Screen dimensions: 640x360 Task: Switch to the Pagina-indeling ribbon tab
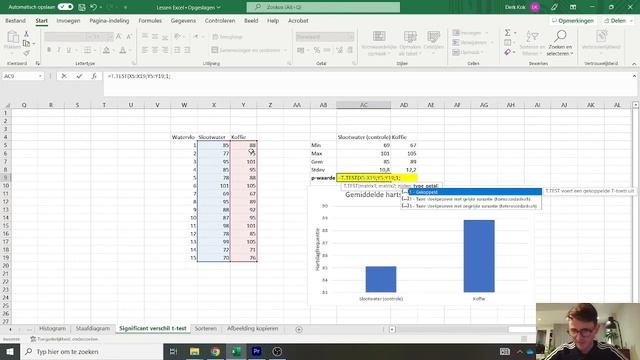tap(109, 20)
